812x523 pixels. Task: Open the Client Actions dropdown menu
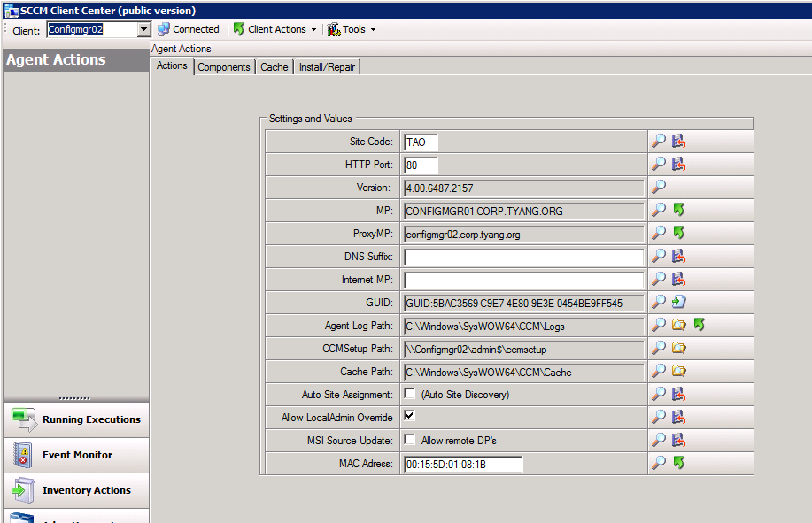point(275,29)
